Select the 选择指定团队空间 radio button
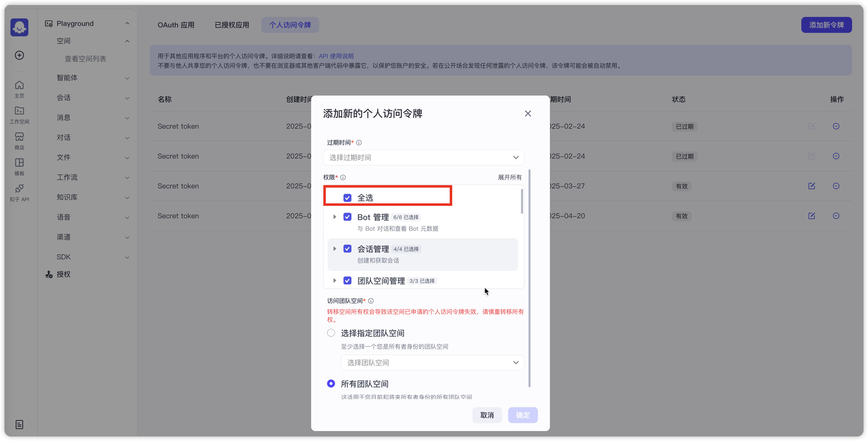Screen dimensions: 868x441 (x=331, y=333)
